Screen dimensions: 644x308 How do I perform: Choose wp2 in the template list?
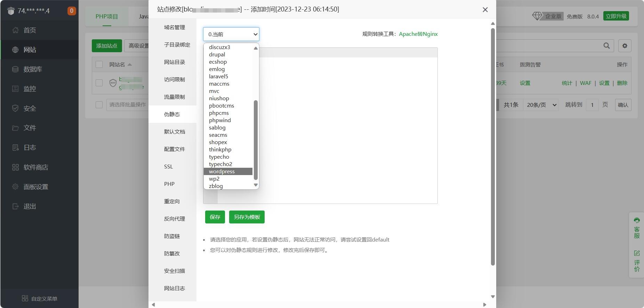point(228,179)
